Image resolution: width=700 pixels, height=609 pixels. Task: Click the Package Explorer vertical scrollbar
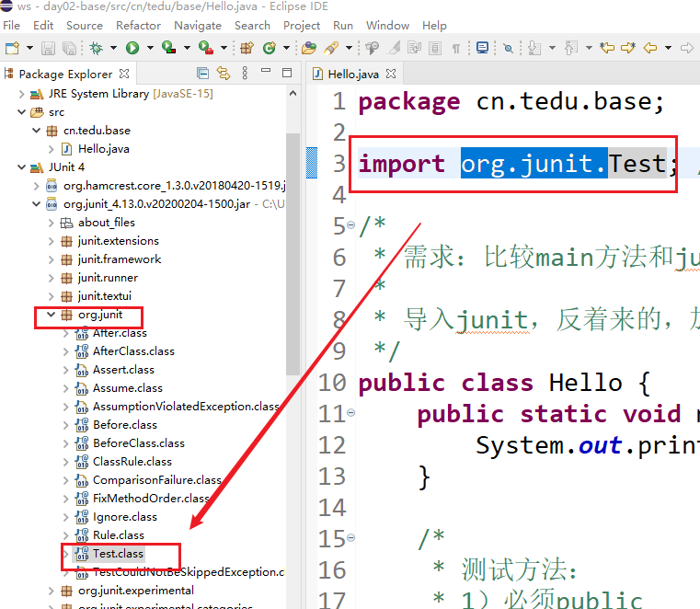(x=293, y=255)
